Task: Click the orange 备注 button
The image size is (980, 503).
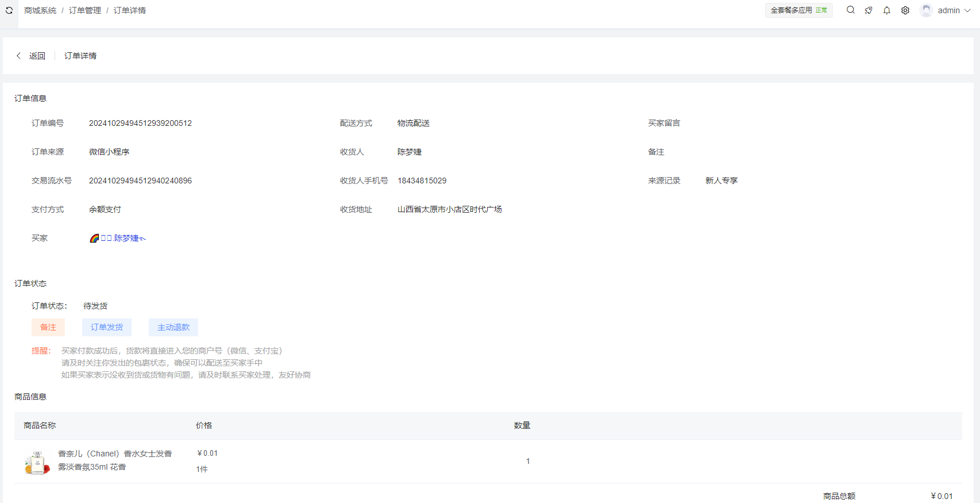Action: pyautogui.click(x=48, y=327)
